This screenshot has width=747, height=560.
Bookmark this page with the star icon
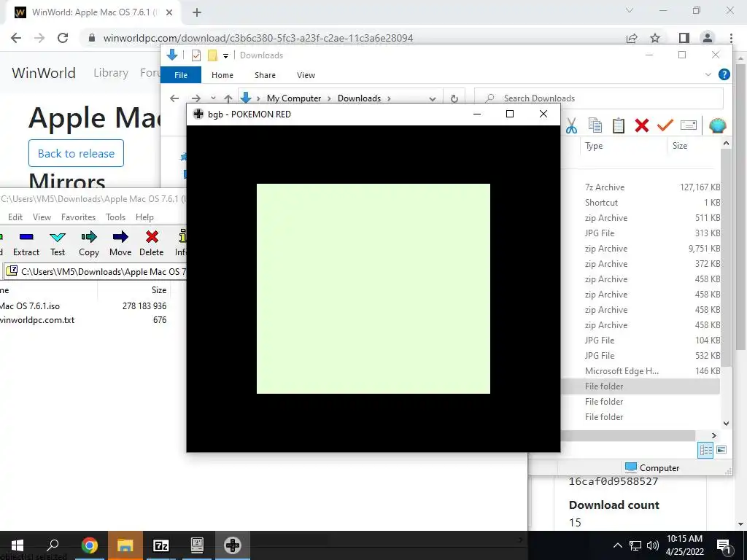655,38
